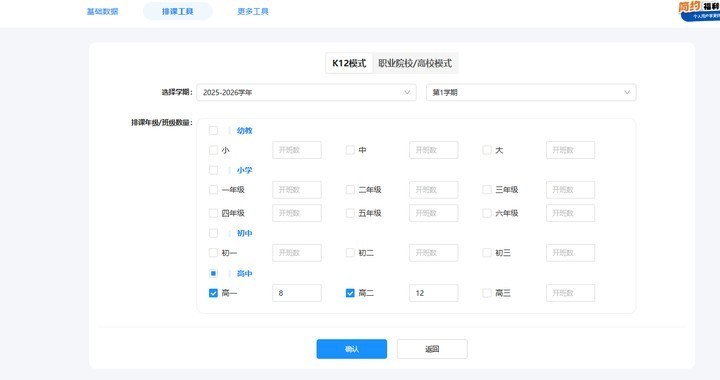
Task: Check the 初三 checkbox
Action: tap(487, 253)
